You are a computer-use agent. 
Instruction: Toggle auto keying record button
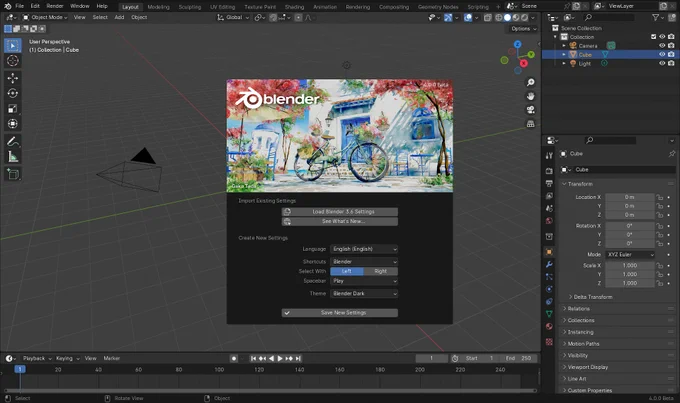234,358
